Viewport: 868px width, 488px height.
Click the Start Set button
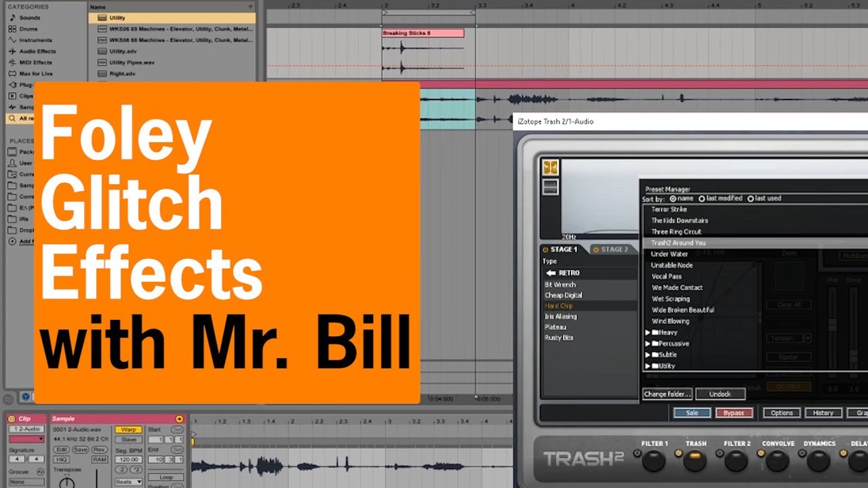(x=177, y=430)
